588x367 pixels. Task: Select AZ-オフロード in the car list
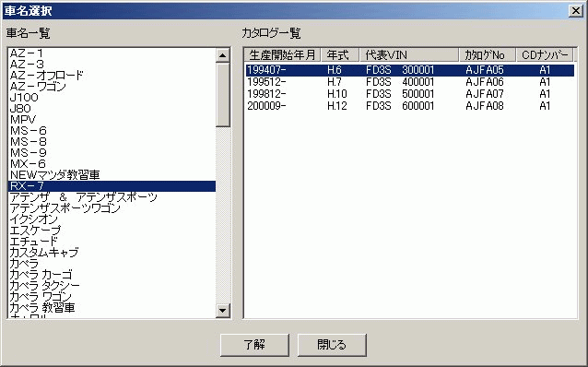(x=112, y=76)
